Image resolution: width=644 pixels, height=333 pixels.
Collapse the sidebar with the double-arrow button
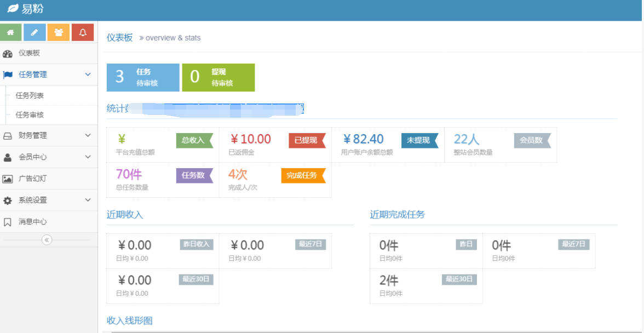pos(47,240)
